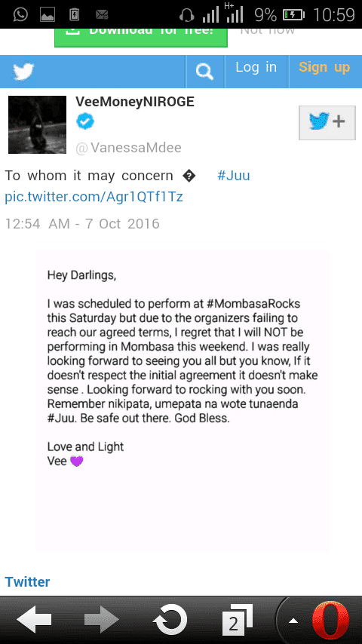Open the #Juu hashtag link
362x644 pixels.
(x=233, y=176)
